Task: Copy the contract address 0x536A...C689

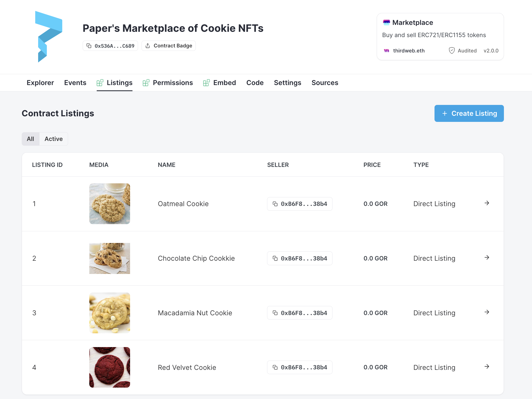Action: tap(89, 46)
